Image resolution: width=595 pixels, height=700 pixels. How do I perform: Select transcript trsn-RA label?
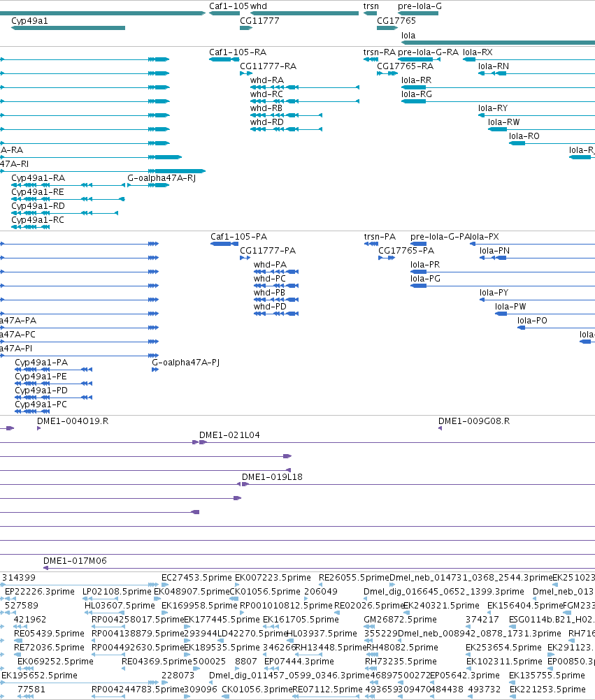379,52
